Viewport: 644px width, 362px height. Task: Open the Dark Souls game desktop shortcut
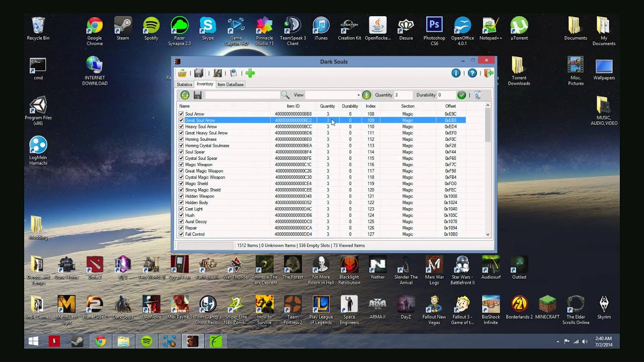(x=123, y=308)
